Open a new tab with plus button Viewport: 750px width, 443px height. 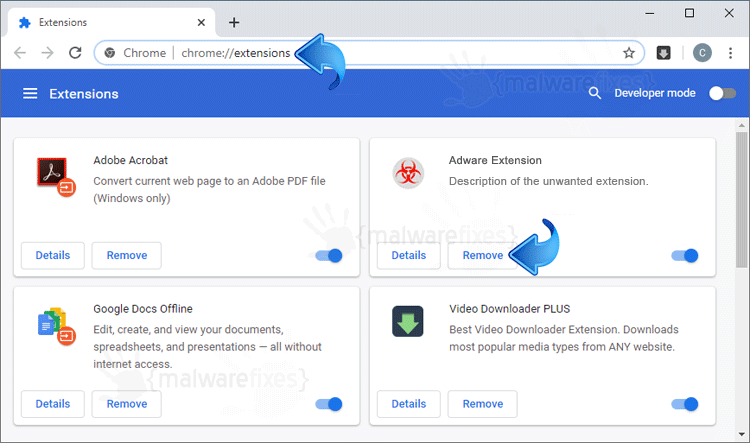(233, 22)
